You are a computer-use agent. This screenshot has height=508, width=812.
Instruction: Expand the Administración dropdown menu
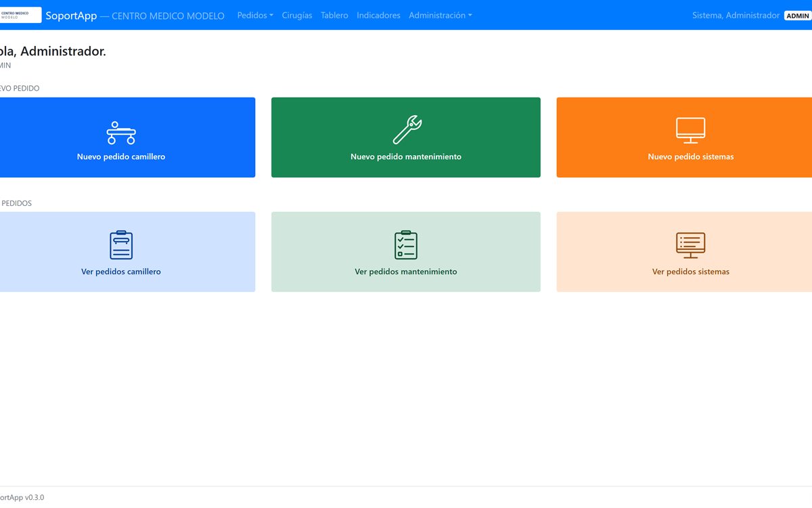coord(441,15)
